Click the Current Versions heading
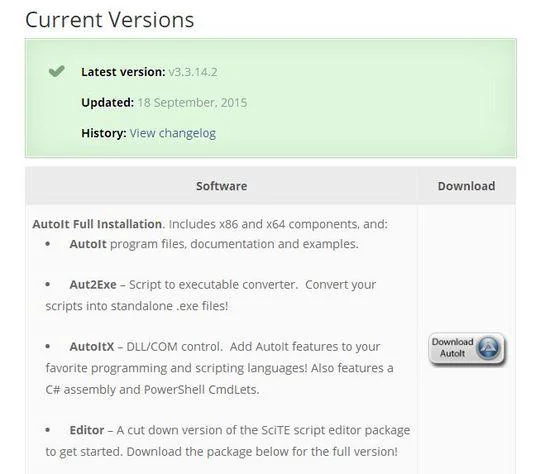This screenshot has width=550, height=474. coord(109,20)
